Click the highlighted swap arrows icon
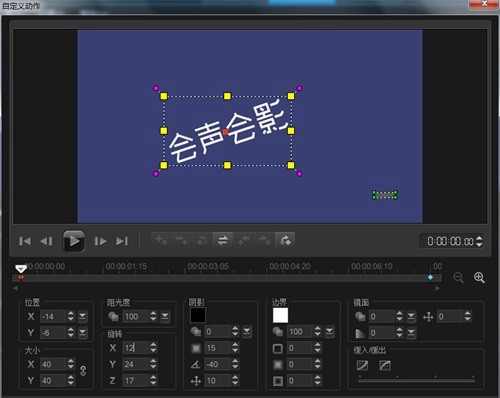This screenshot has height=398, width=500. click(223, 240)
